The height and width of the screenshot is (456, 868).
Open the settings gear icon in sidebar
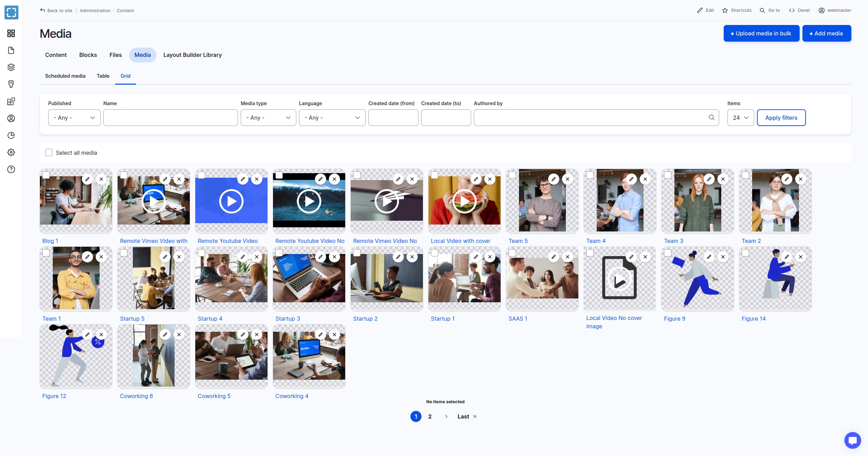click(x=11, y=152)
